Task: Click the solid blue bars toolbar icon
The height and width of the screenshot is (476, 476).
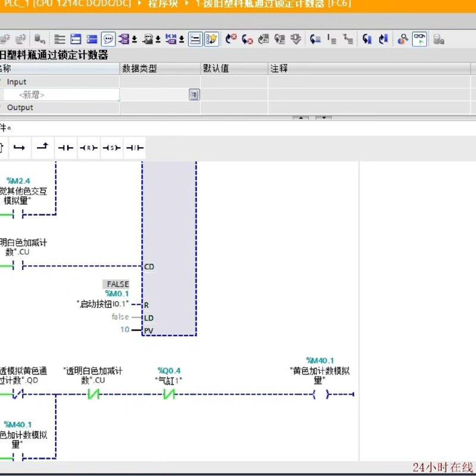Action: tap(92, 39)
